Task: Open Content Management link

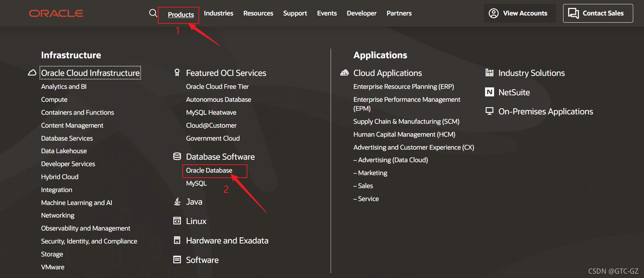Action: coord(72,126)
